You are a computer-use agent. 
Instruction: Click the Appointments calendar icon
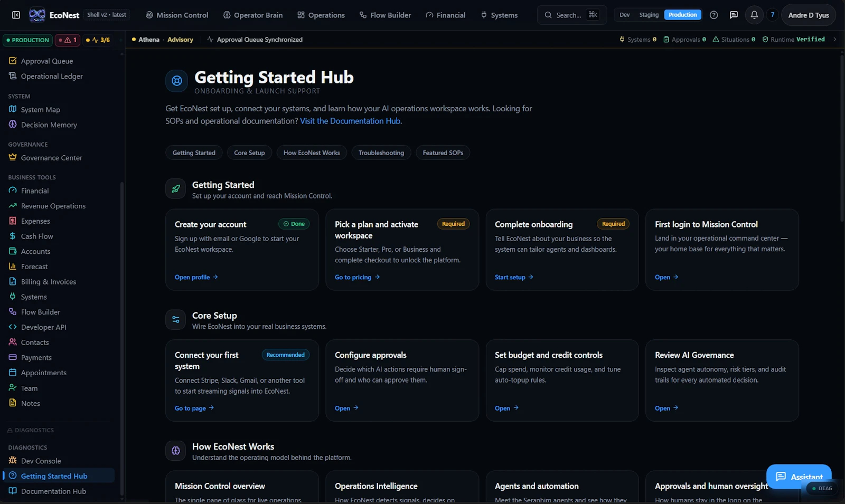pyautogui.click(x=13, y=373)
